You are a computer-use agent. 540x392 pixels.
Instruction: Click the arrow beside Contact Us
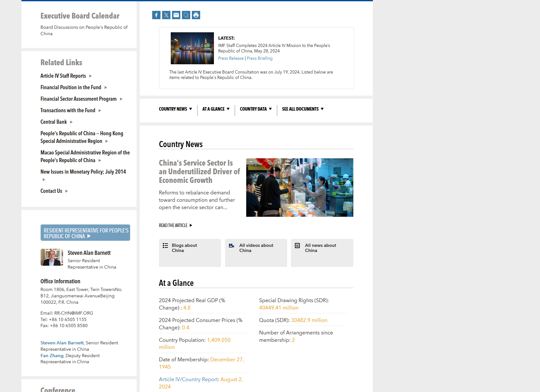click(x=67, y=191)
